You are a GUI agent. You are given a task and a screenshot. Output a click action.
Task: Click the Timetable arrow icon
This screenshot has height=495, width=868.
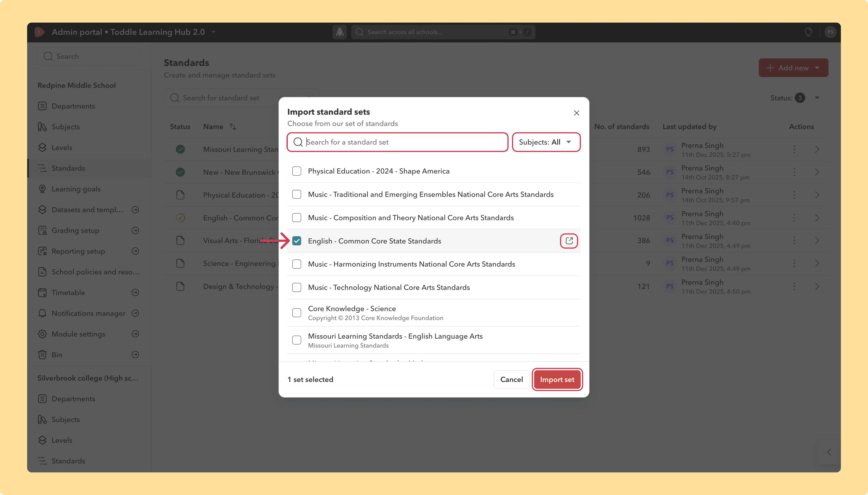click(x=135, y=292)
